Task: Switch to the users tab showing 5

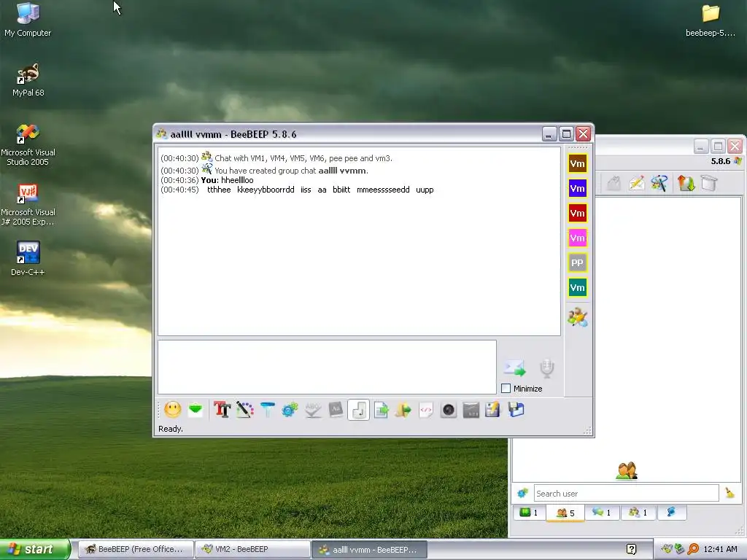Action: (x=565, y=513)
